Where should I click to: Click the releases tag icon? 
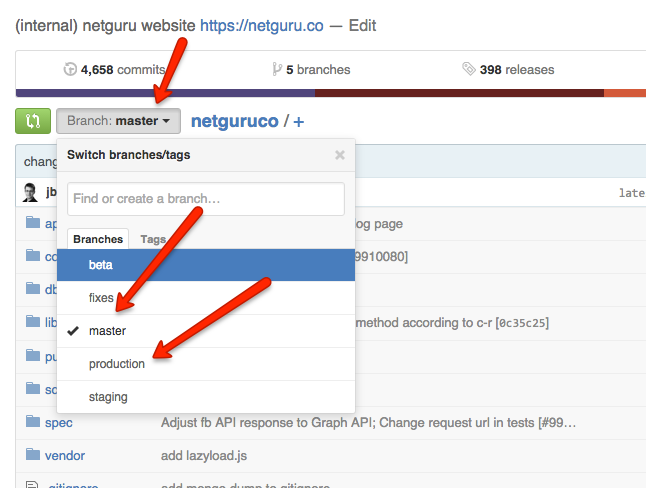click(x=469, y=69)
